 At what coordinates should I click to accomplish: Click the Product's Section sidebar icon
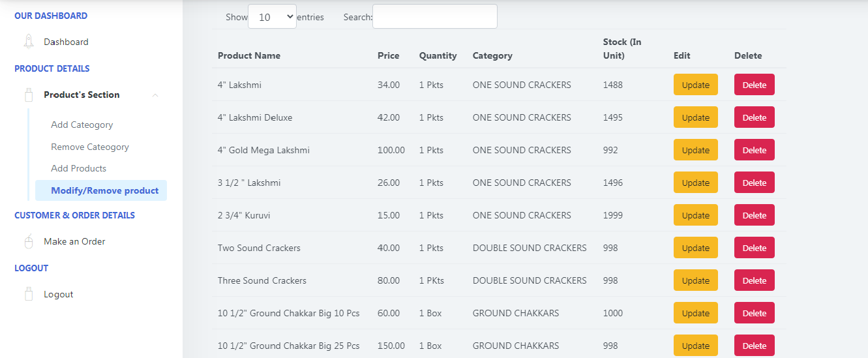click(29, 95)
